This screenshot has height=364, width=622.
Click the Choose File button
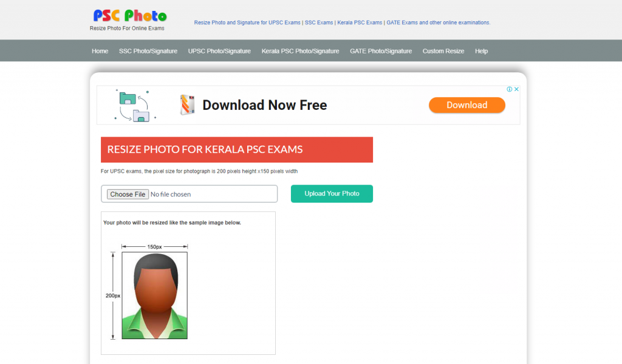(128, 194)
